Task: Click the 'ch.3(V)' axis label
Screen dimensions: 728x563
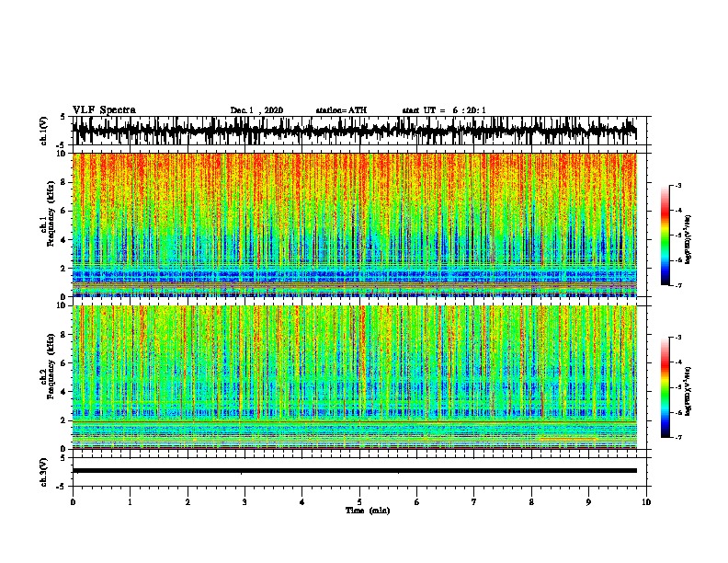Action: 44,473
